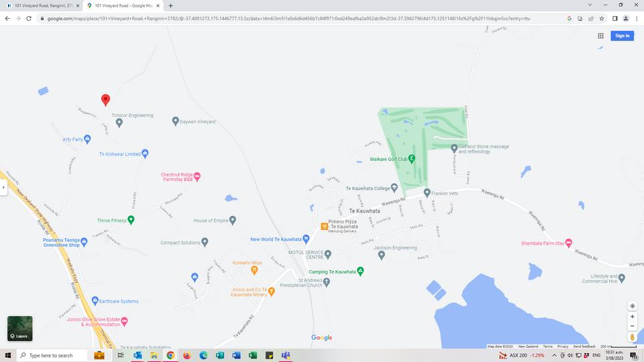
Task: Open the Windows Start menu
Action: tap(8, 355)
